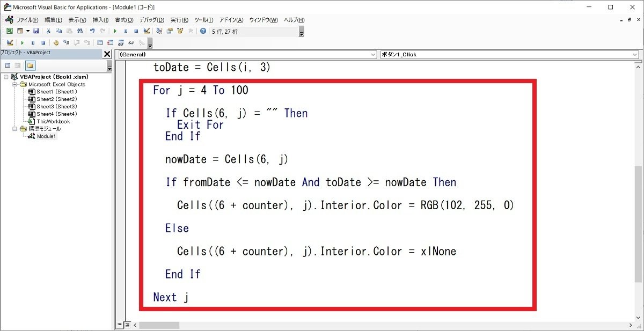Open the Watch Window debug icon
The width and height of the screenshot is (644, 331).
[121, 43]
